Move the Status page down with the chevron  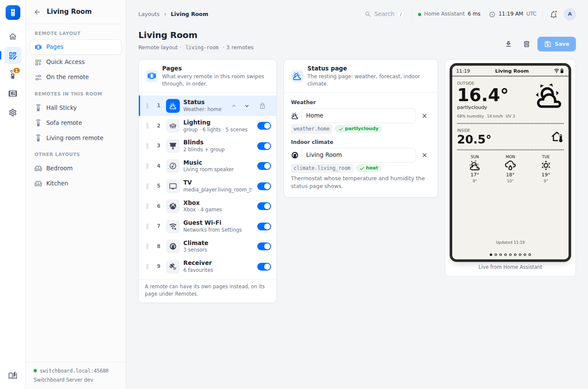(247, 106)
